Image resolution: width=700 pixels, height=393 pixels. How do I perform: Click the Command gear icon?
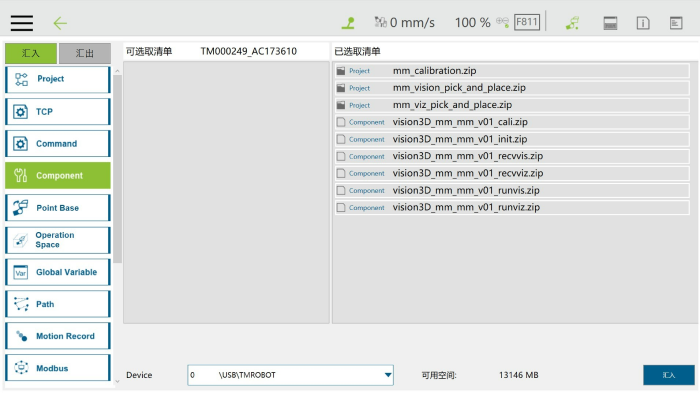pos(20,144)
